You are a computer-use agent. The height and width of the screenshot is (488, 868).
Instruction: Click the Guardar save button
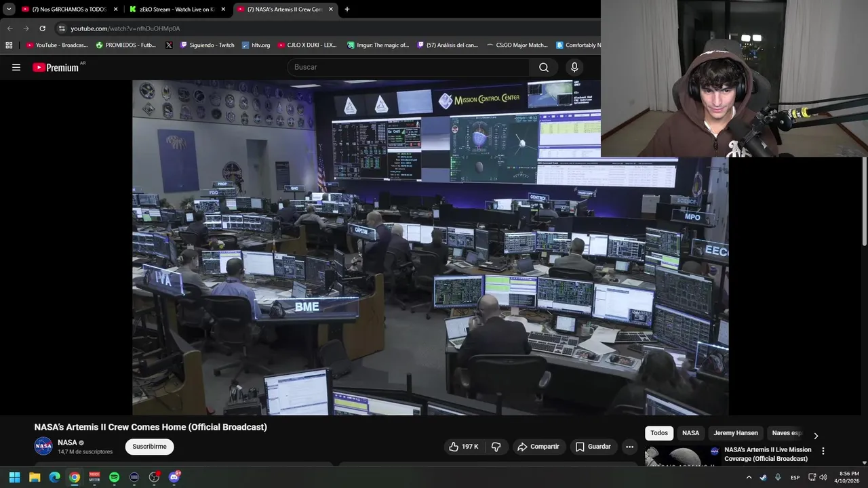[x=593, y=447]
